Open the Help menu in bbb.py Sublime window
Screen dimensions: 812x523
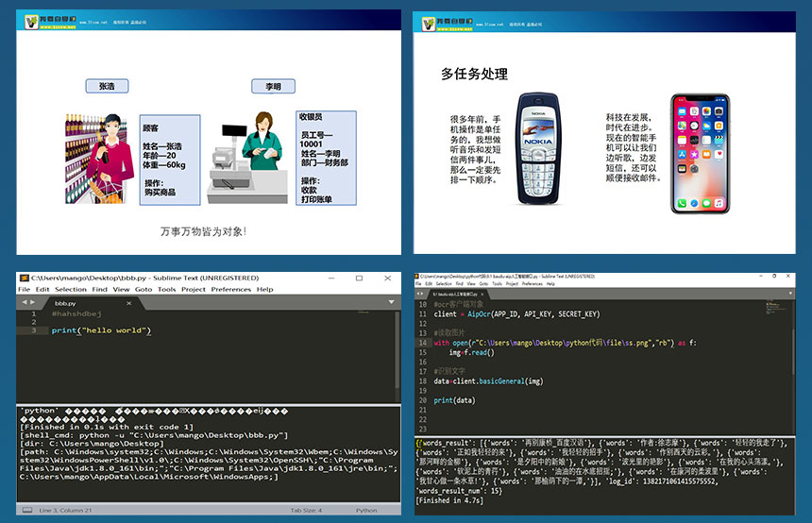(264, 290)
